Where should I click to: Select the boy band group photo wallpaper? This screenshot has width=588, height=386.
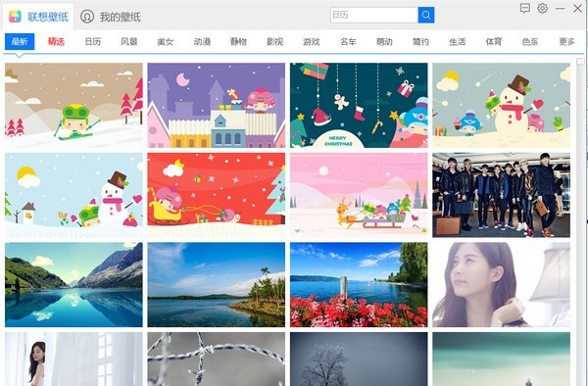point(502,195)
